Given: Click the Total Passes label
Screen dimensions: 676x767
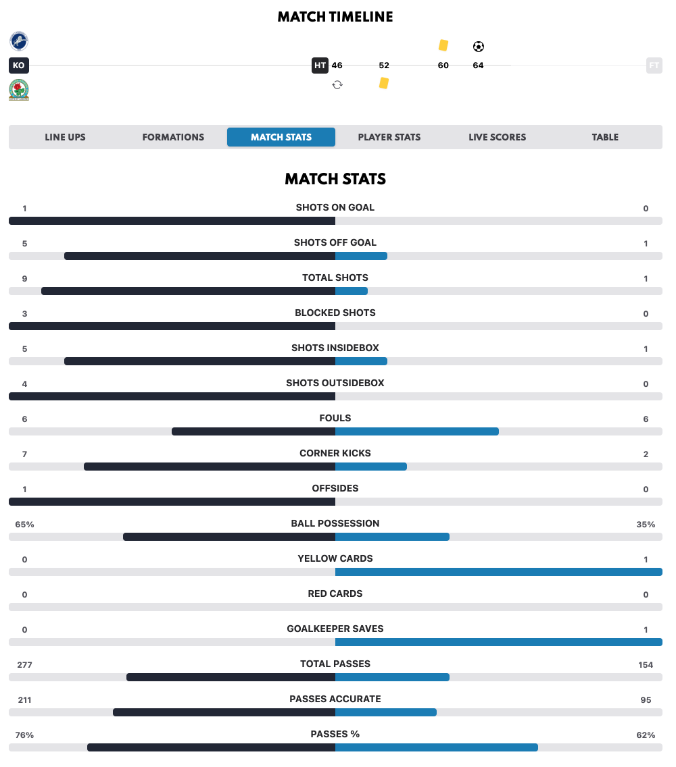Looking at the screenshot, I should pos(335,664).
